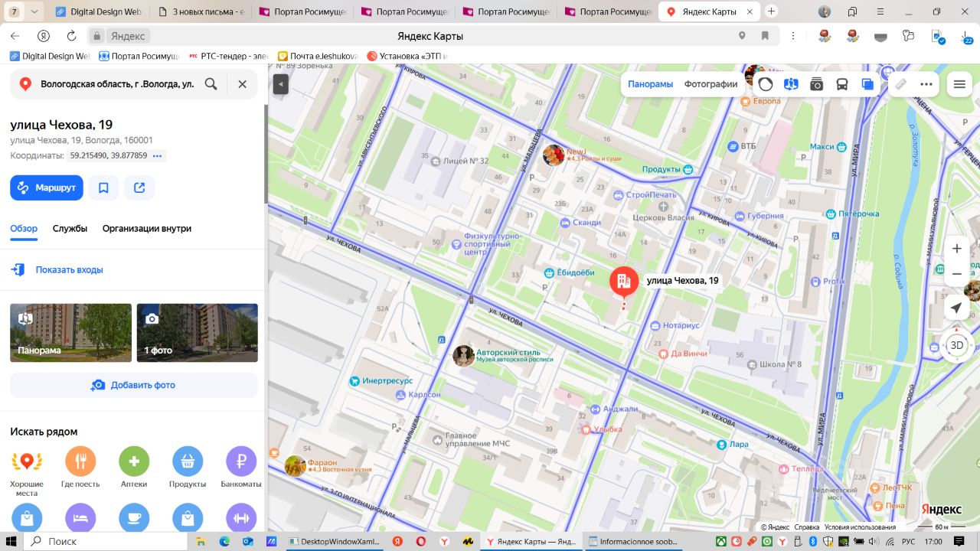Image resolution: width=980 pixels, height=551 pixels.
Task: Zoom in with the plus button
Action: [x=957, y=249]
